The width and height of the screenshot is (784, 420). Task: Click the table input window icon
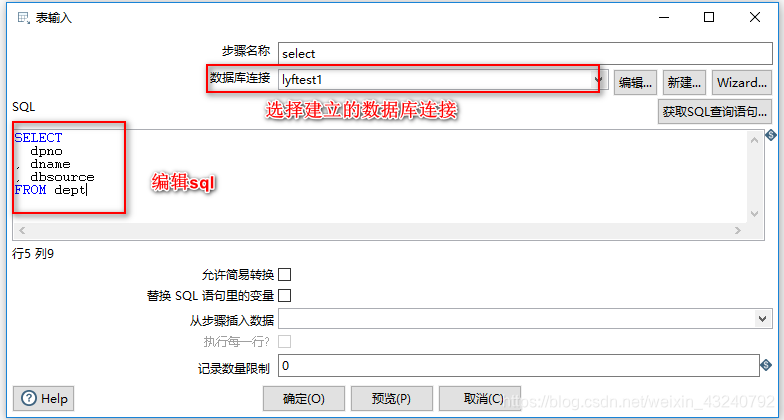23,18
